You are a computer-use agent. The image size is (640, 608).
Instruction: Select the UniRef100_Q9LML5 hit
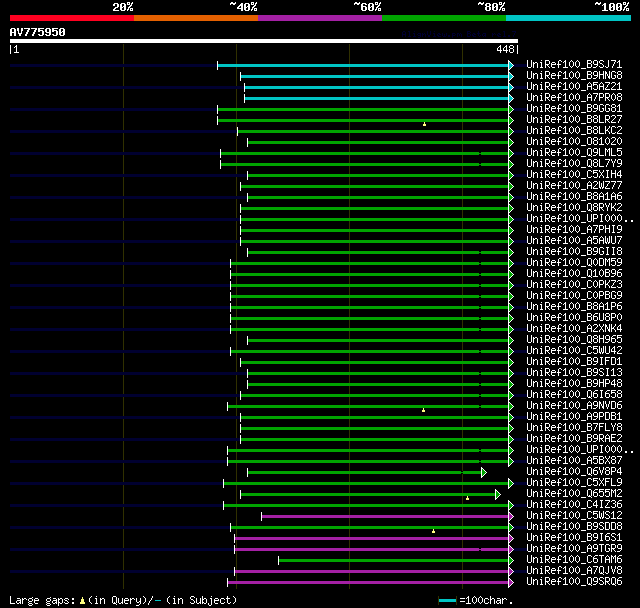coord(574,153)
